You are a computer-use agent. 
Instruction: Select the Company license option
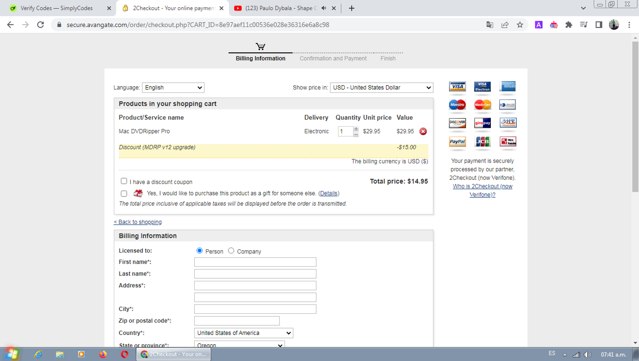point(231,251)
